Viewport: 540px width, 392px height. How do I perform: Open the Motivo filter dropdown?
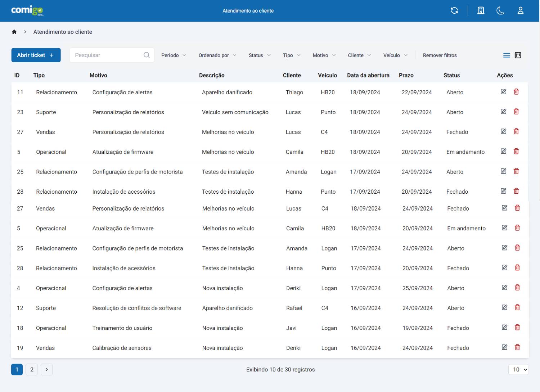[x=324, y=55]
